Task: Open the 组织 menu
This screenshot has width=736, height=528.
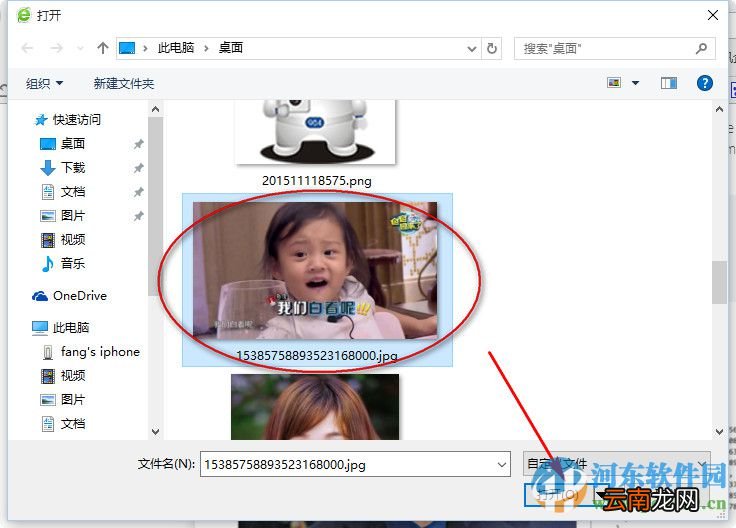Action: (x=44, y=84)
